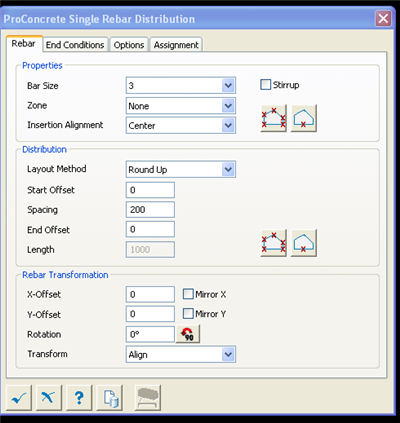Click the Spacing label text
Image resolution: width=400 pixels, height=423 pixels.
(42, 210)
